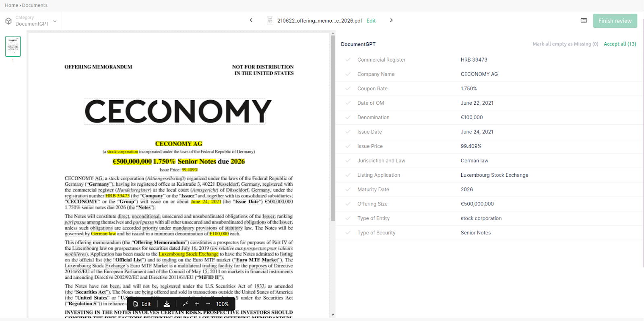Accept the Coupon Rate field checkmark

click(x=348, y=89)
